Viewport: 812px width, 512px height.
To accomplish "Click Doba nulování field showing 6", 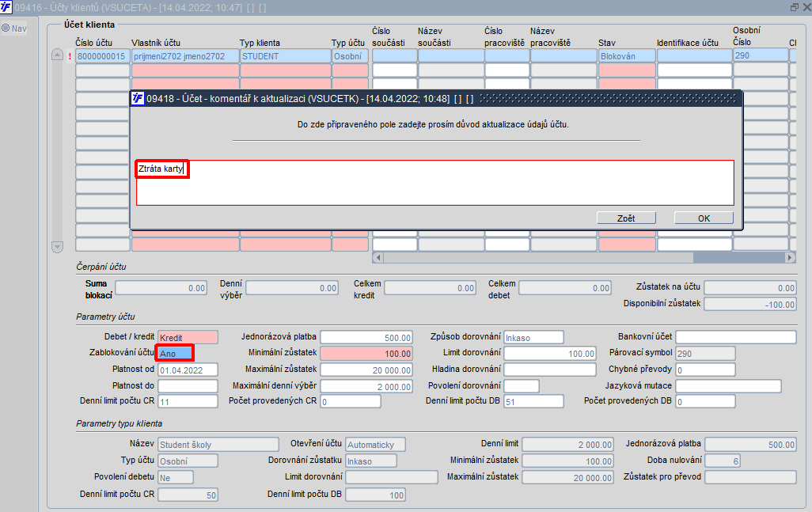I will tap(723, 461).
